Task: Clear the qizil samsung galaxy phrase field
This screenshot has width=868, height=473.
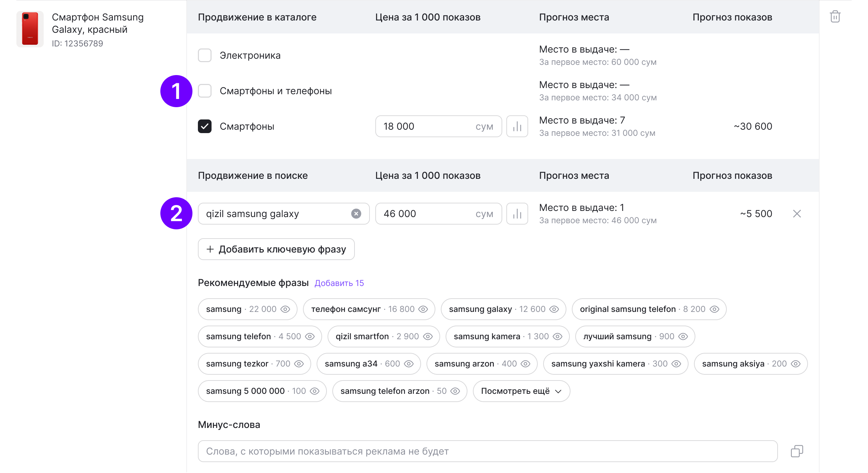Action: coord(356,214)
